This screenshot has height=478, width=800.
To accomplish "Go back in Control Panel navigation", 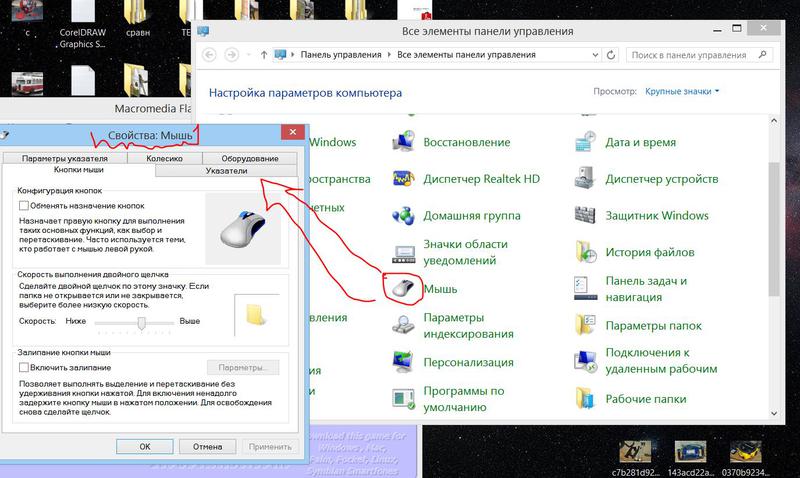I will click(209, 55).
